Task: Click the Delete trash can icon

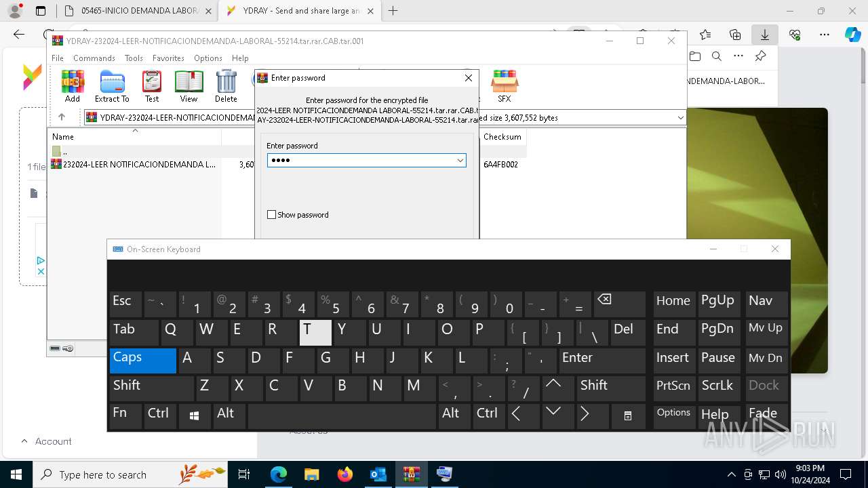Action: click(226, 85)
